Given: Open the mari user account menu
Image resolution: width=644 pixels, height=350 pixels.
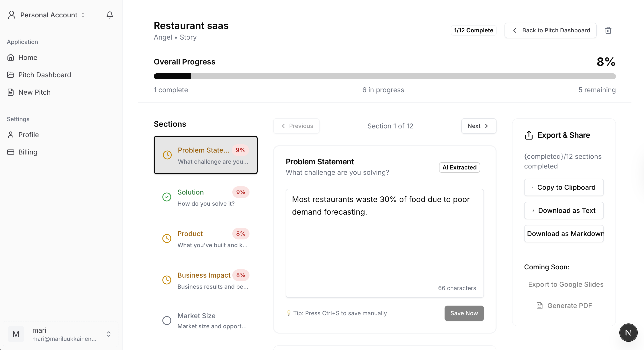Looking at the screenshot, I should [x=60, y=334].
